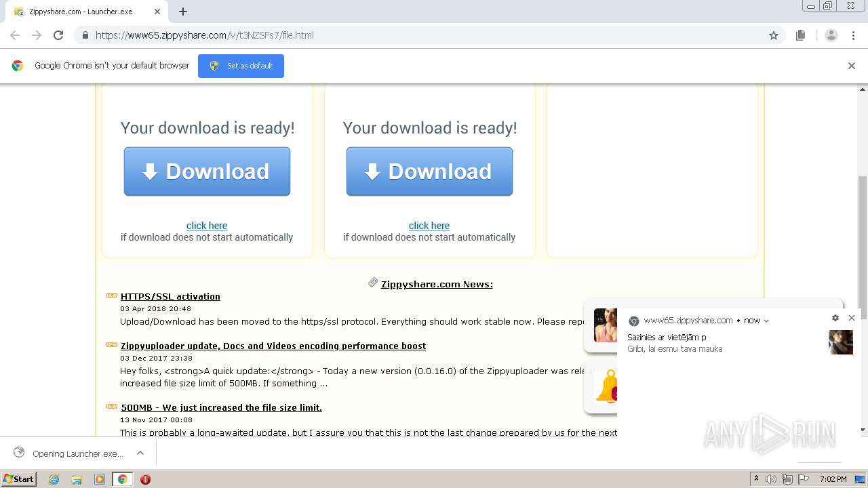Click the notification thumbnail photo on right
The height and width of the screenshot is (488, 868).
(x=841, y=342)
